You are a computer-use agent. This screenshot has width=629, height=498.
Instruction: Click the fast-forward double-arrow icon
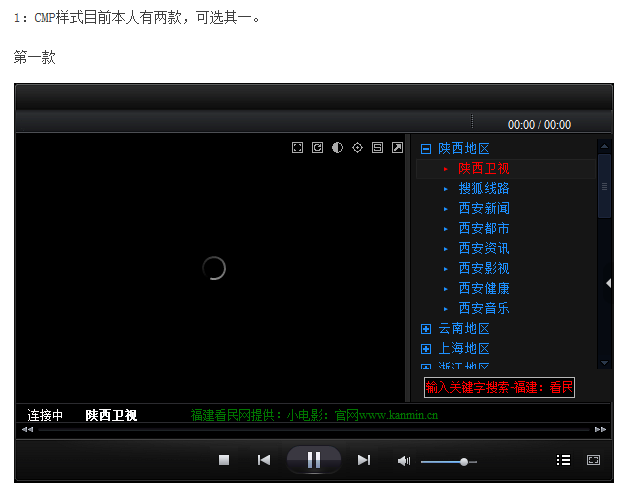tap(600, 429)
